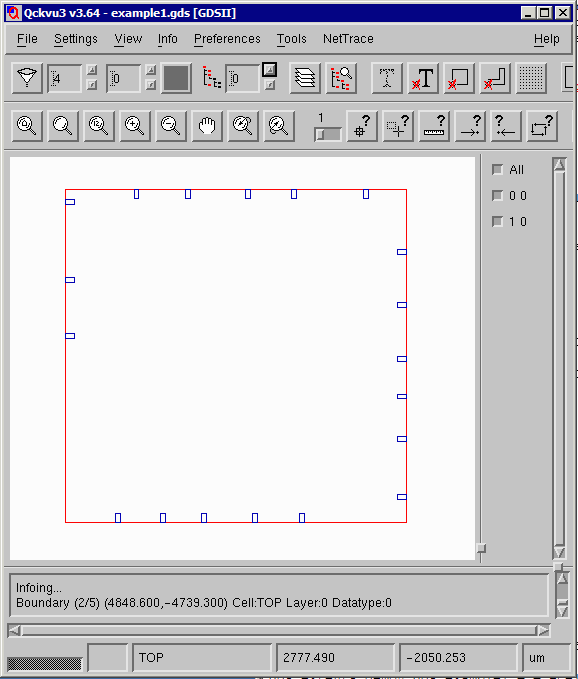Viewport: 578px width, 679px height.
Task: Click the zoom ratio magnifier icon
Action: tap(99, 126)
